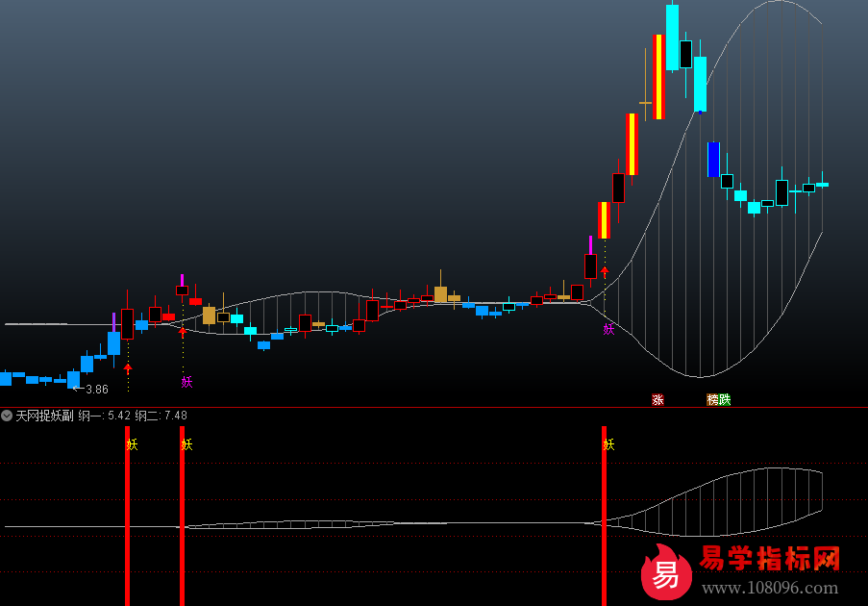
Task: Click the red flame 易 logo
Action: 665,573
